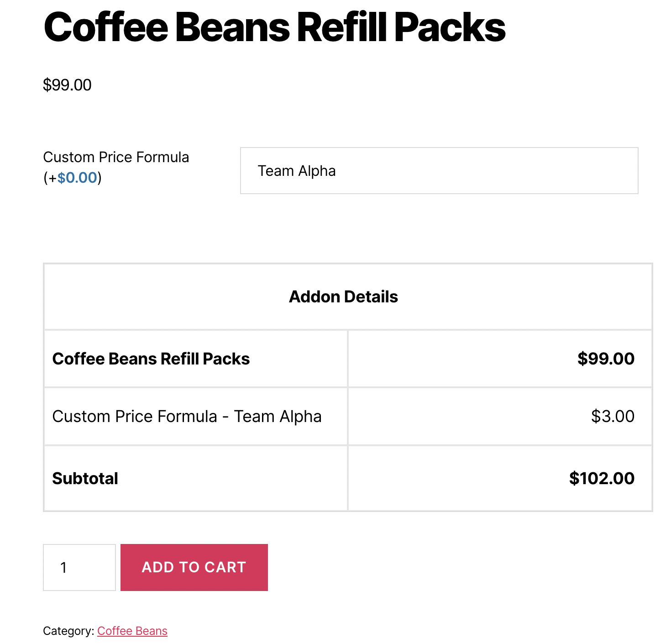Click the word Details in the table header
Image resolution: width=671 pixels, height=644 pixels.
372,297
